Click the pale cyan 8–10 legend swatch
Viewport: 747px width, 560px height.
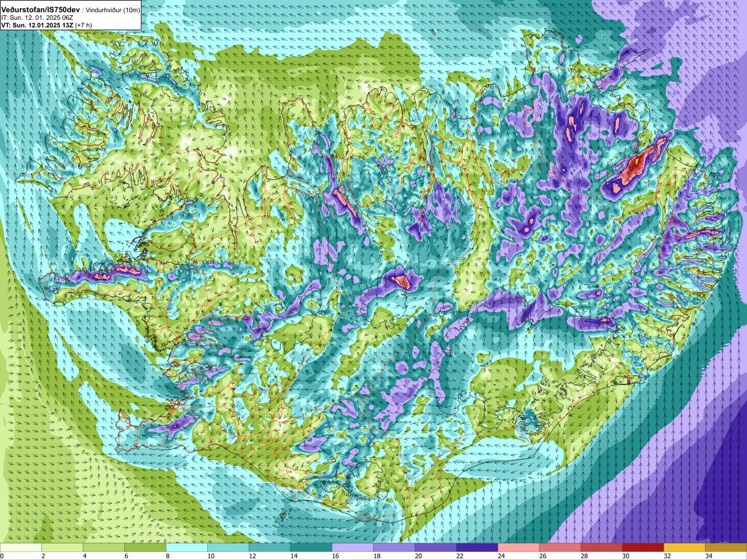[187, 548]
